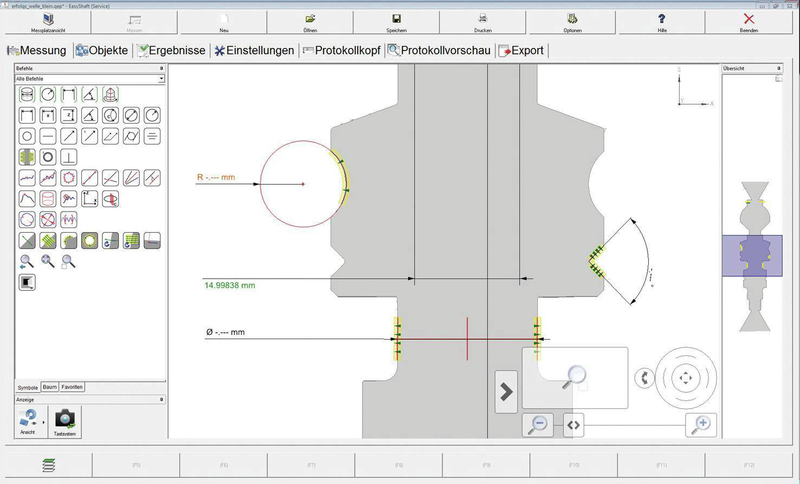Screen dimensions: 800x484
Task: Click the zoom-in magnifier in navigation overlay
Action: 701,424
